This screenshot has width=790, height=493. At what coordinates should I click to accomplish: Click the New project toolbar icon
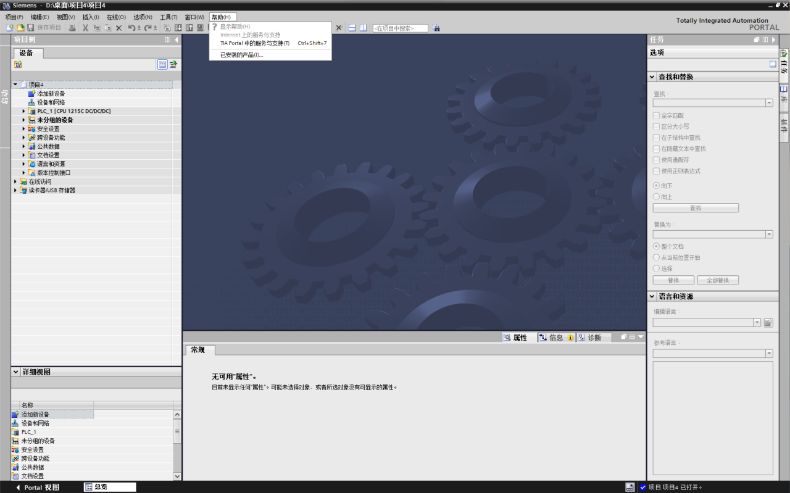10,28
